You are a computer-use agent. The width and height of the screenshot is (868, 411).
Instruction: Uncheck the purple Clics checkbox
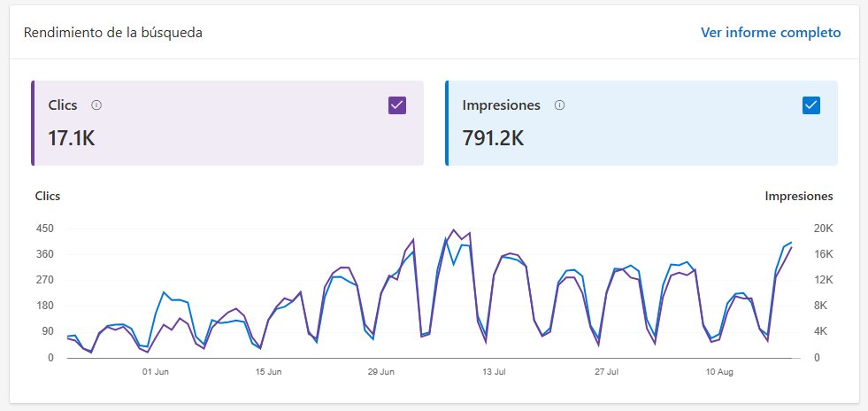397,105
